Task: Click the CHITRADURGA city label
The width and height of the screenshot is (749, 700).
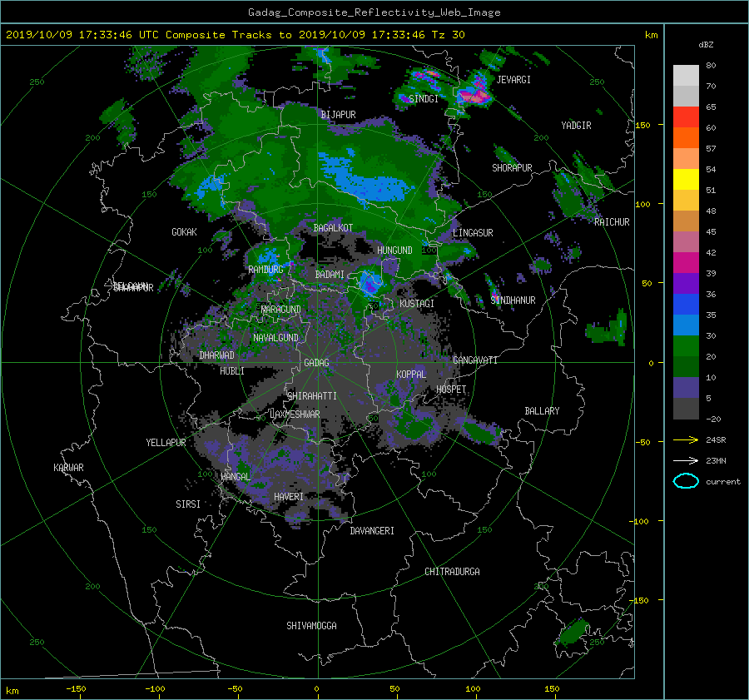Action: (x=452, y=572)
